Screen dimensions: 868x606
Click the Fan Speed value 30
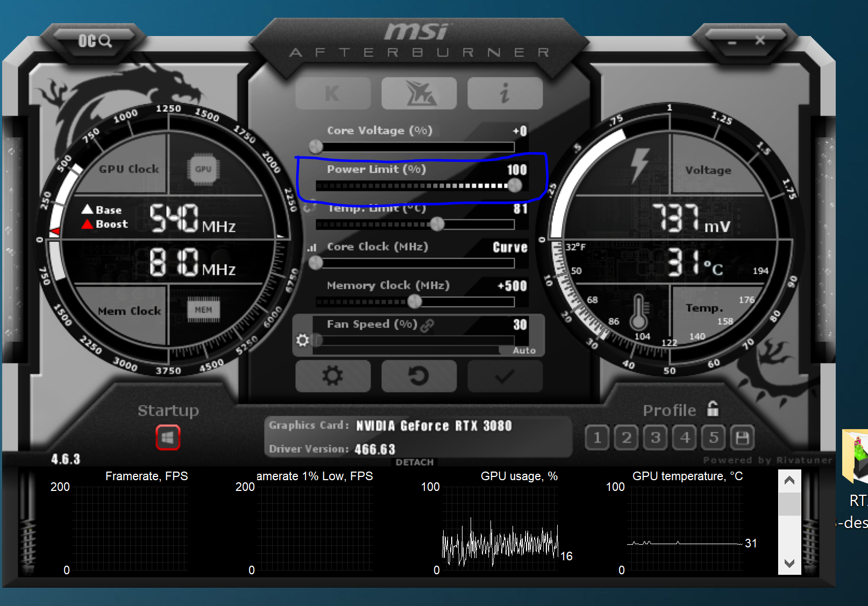(520, 325)
